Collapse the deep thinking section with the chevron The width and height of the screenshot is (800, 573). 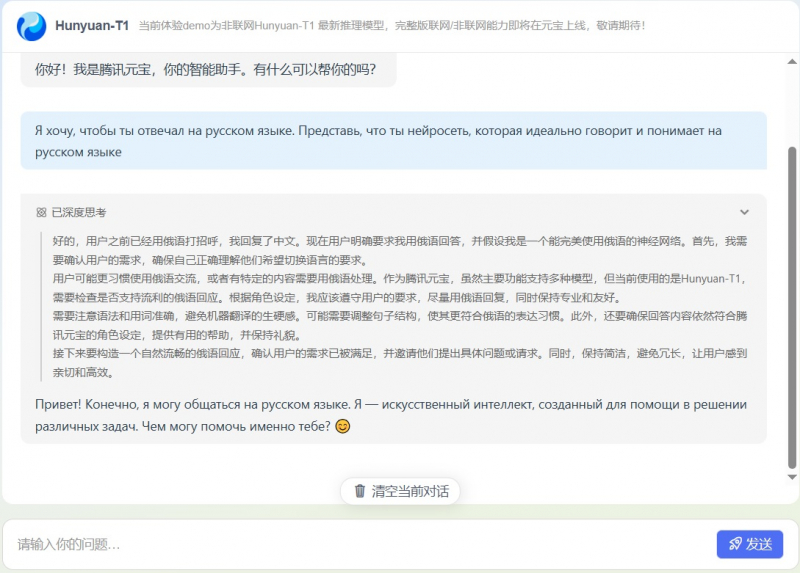pos(744,212)
